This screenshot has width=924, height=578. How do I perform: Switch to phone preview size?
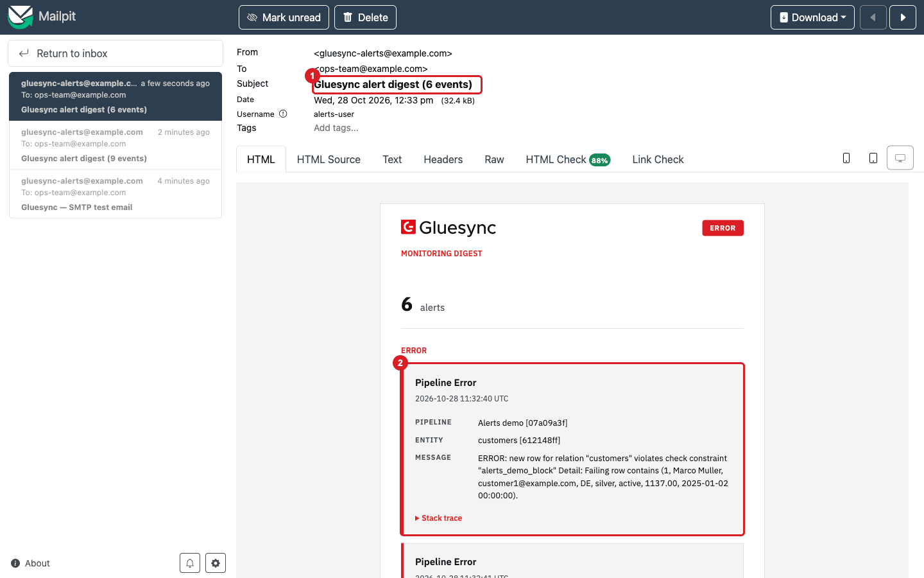[x=846, y=158]
